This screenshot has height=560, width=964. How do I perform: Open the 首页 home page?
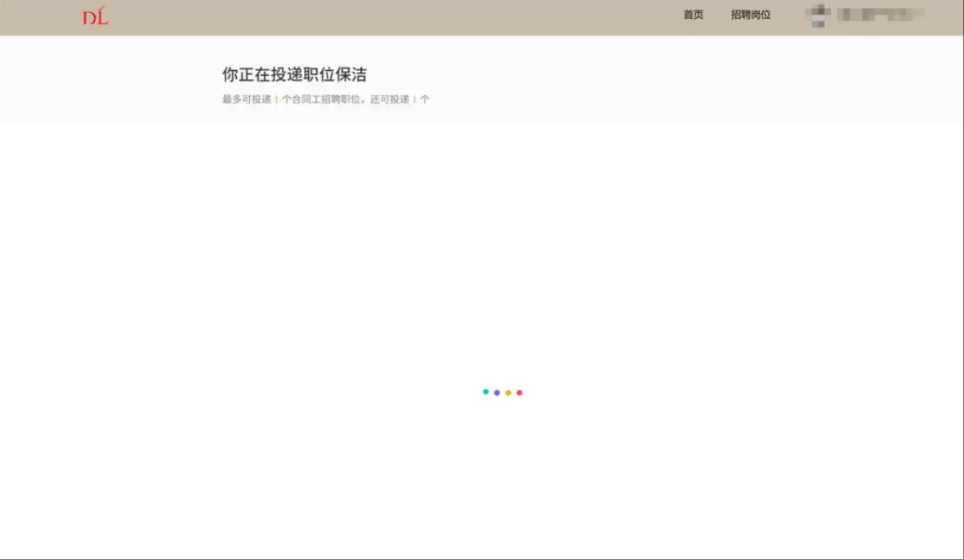(693, 15)
